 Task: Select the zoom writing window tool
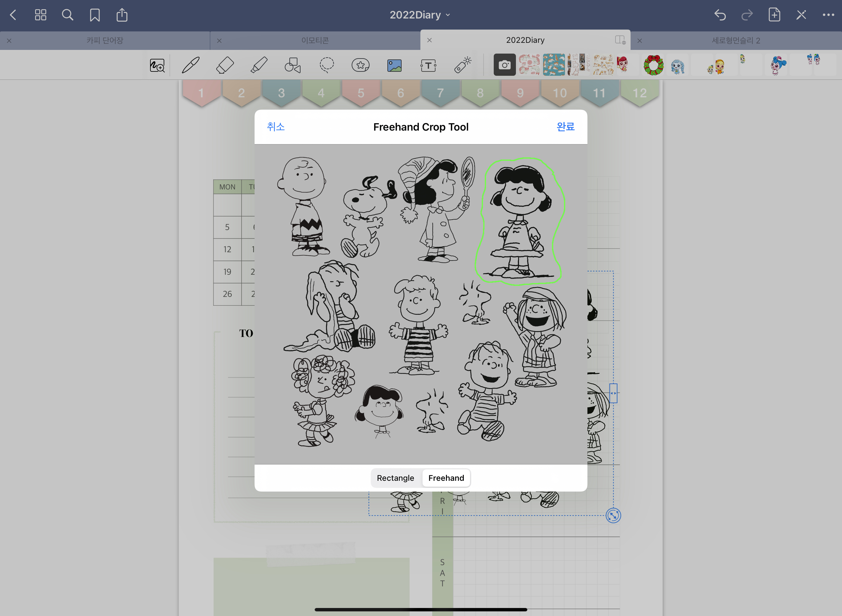157,66
